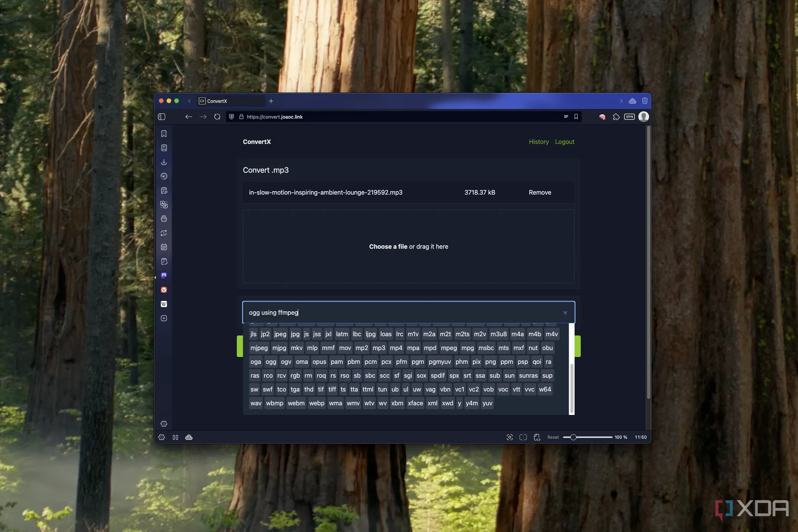Open the History panel in sidebar
This screenshot has height=532, width=798.
(164, 176)
